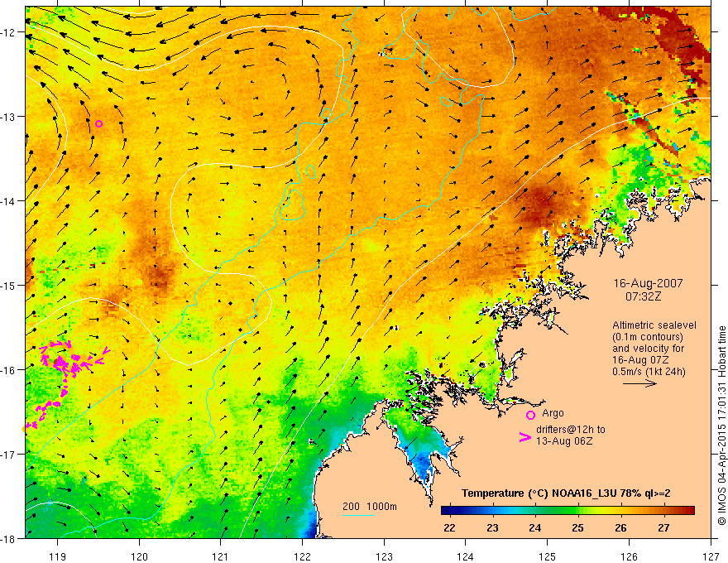
Task: Click the longitude axis label 126
Action: pyautogui.click(x=629, y=556)
